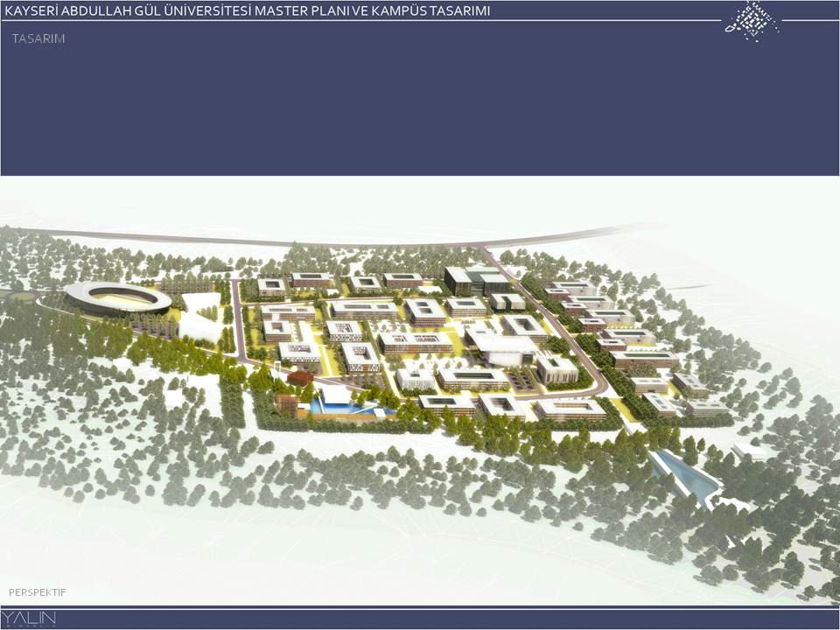Click the empty dark blue header panel
Viewport: 840px width, 630px height.
tap(420, 105)
